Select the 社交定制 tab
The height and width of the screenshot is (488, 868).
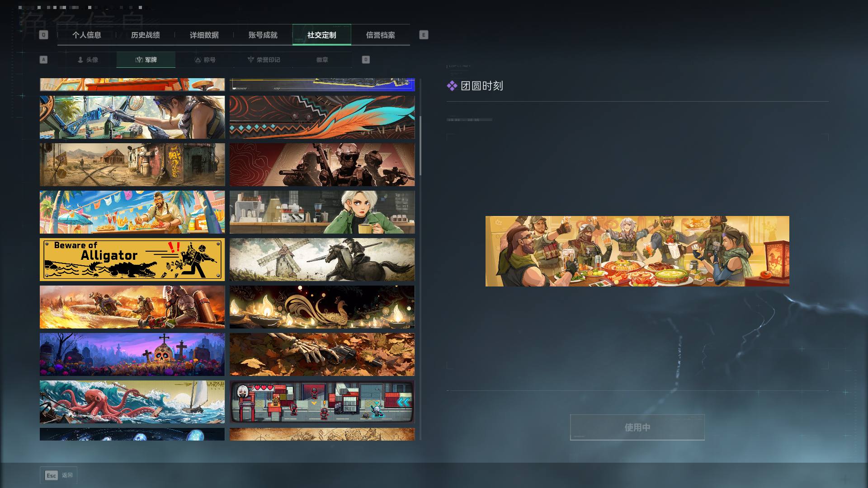point(322,35)
